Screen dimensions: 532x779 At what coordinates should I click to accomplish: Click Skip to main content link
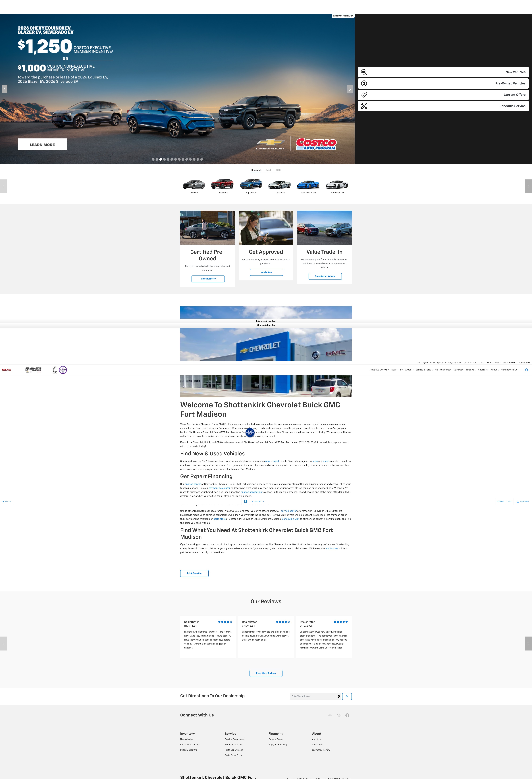pos(266,321)
